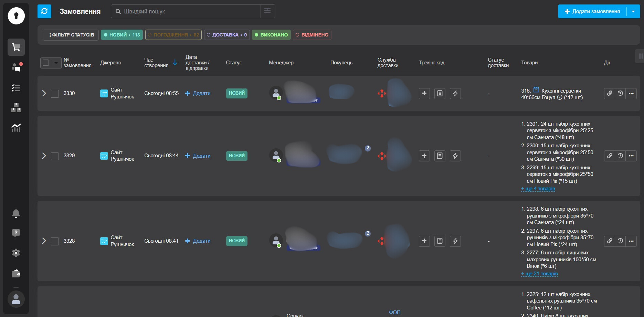644x317 pixels.
Task: Open the analytics chart icon in sidebar
Action: click(x=16, y=128)
